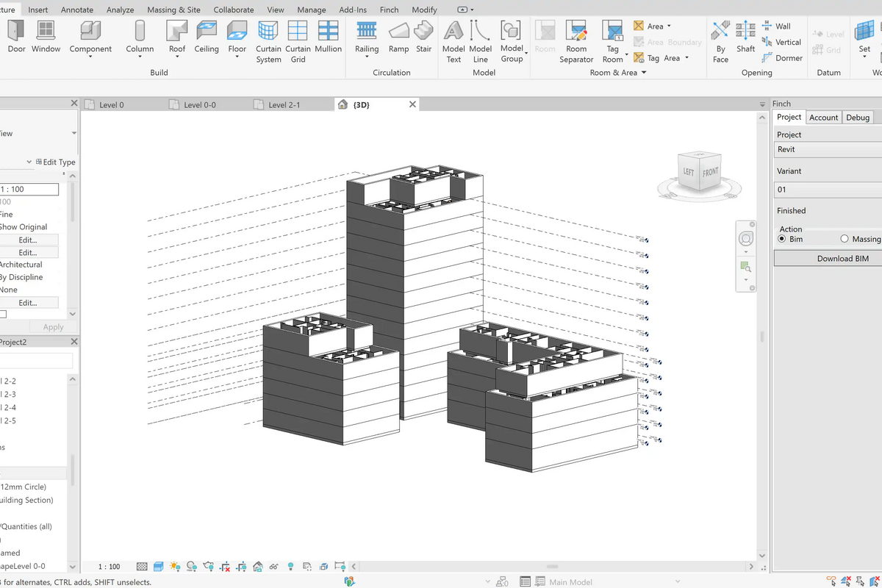Select the Door tool
This screenshot has height=588, width=882.
click(x=15, y=37)
